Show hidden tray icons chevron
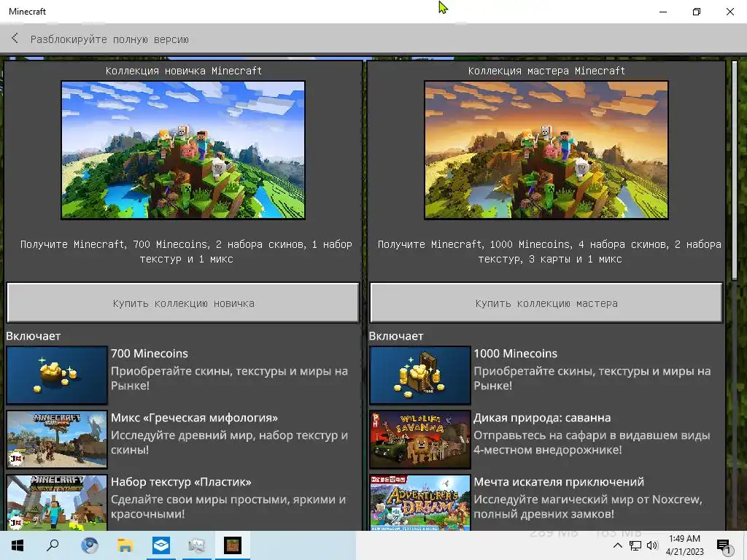Screen dimensions: 747x560 (617, 545)
